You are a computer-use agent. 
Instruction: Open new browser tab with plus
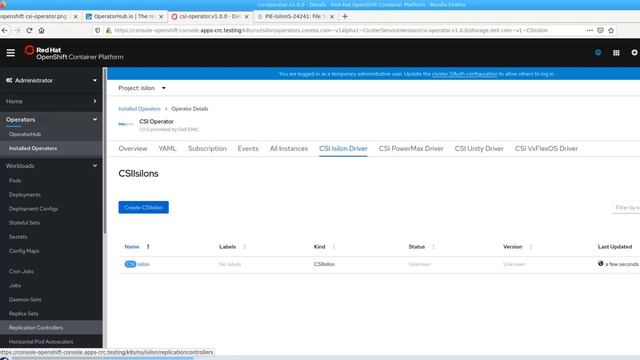(345, 16)
